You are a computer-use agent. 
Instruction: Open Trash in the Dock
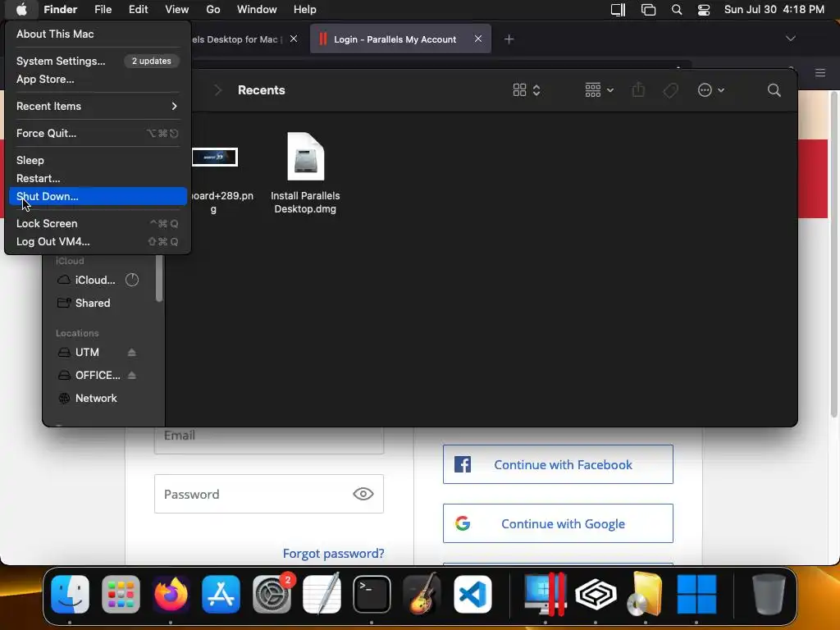point(769,594)
